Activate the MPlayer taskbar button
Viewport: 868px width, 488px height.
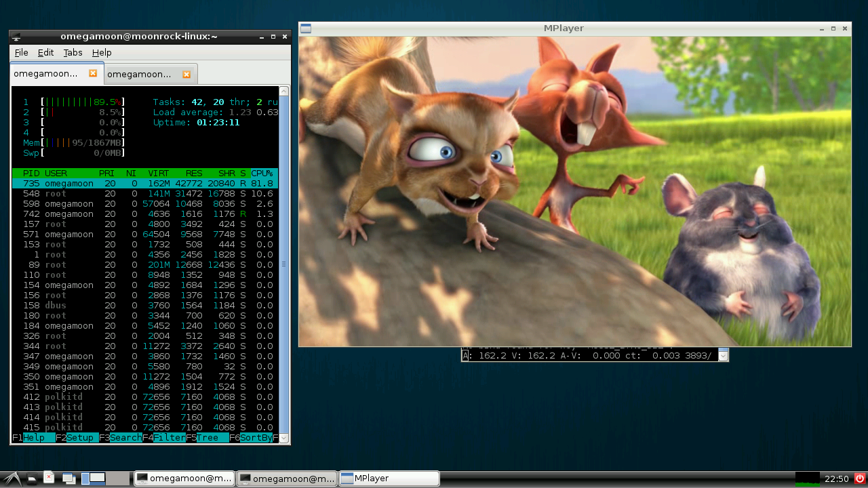tap(389, 479)
